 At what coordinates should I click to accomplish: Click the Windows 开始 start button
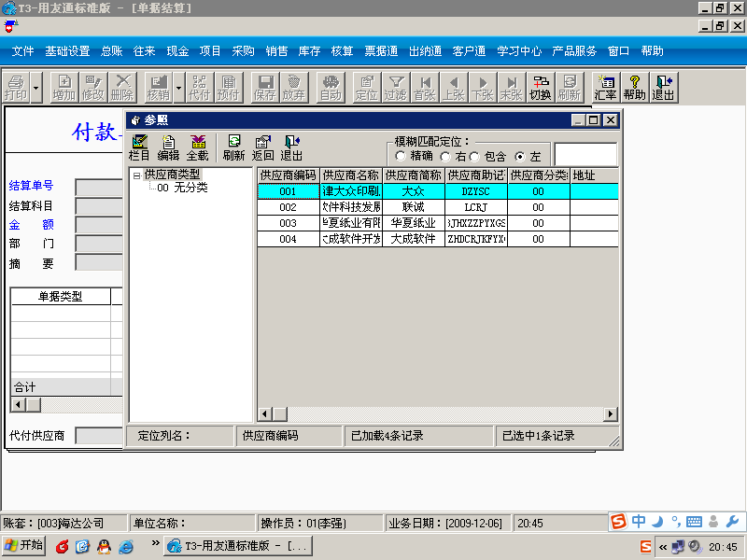pos(24,545)
